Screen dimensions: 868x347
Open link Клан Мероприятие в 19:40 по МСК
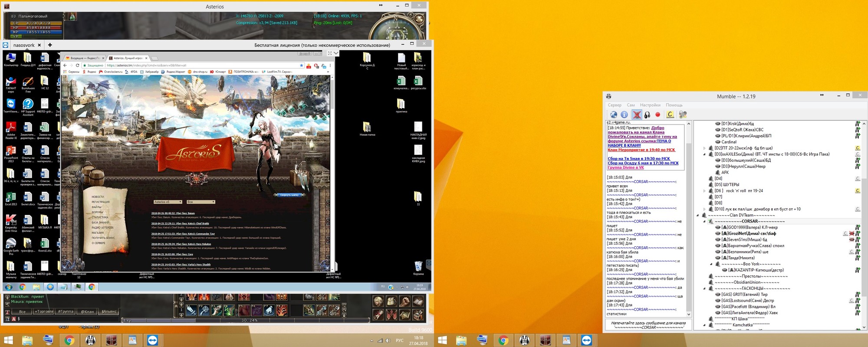tap(641, 150)
